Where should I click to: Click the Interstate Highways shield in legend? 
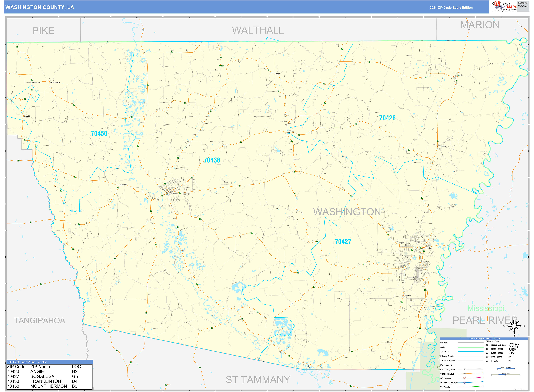[x=464, y=383]
